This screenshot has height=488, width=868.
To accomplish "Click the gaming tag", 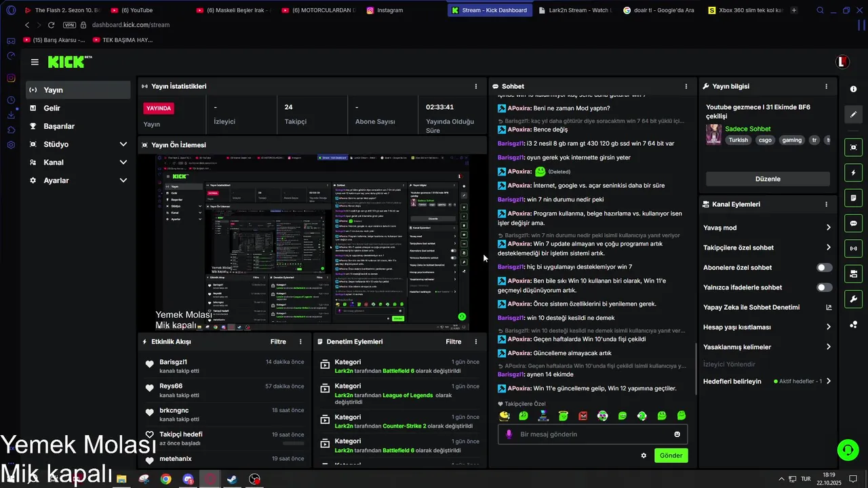I will click(x=791, y=140).
